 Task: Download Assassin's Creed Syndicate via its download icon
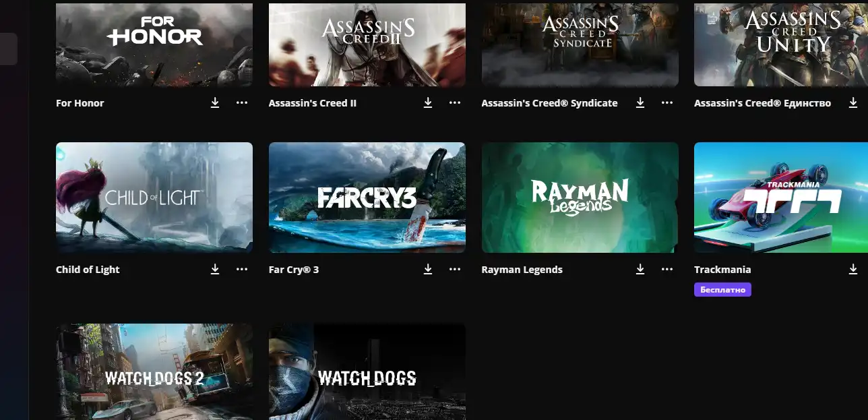640,102
